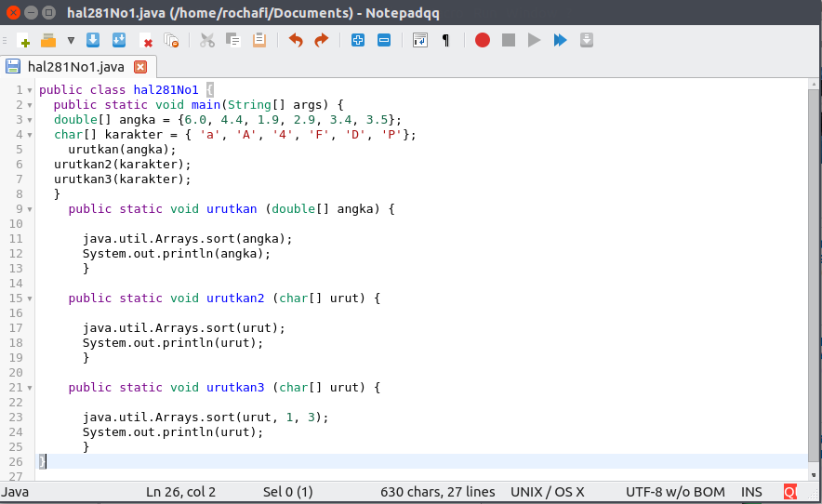The width and height of the screenshot is (822, 504).
Task: Copy selection toolbar icon
Action: (x=232, y=40)
